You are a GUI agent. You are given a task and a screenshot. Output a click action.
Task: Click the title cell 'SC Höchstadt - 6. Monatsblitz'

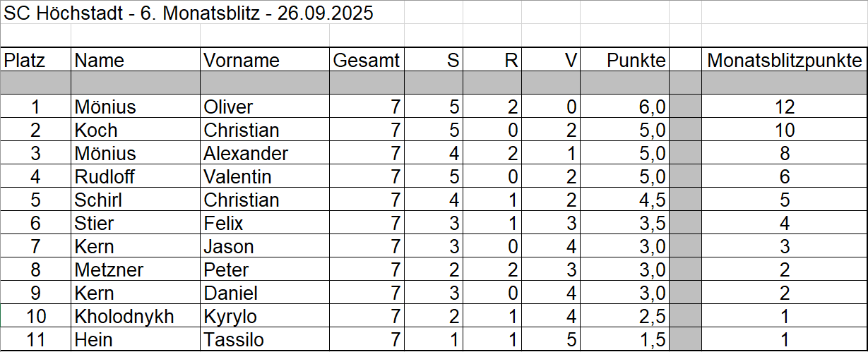tap(189, 13)
